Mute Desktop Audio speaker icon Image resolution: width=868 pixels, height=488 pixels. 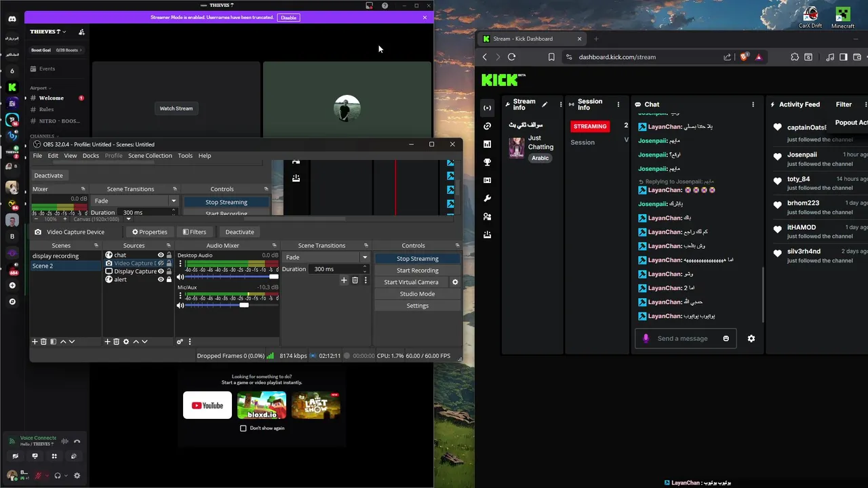tap(180, 277)
